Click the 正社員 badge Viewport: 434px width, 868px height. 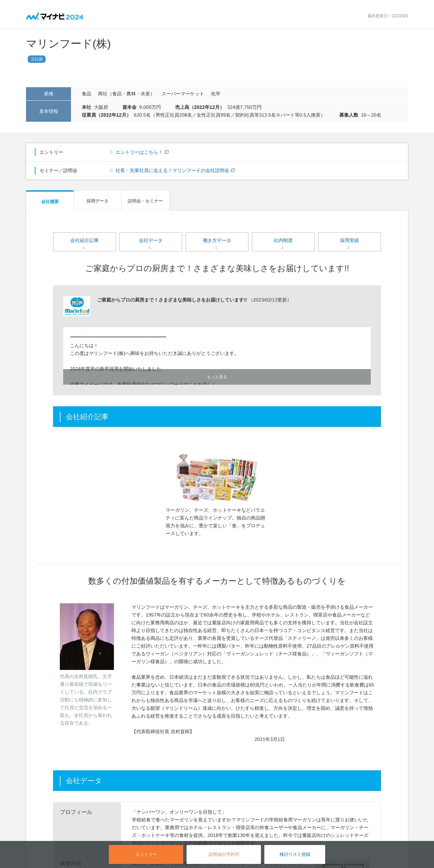click(37, 59)
